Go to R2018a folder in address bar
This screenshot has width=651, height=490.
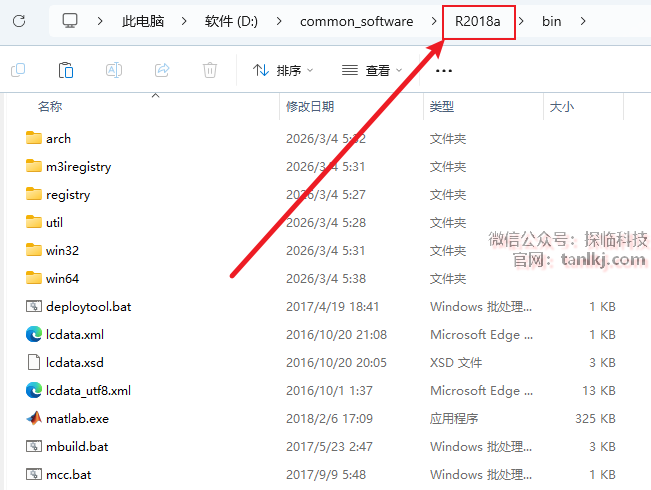(x=478, y=21)
